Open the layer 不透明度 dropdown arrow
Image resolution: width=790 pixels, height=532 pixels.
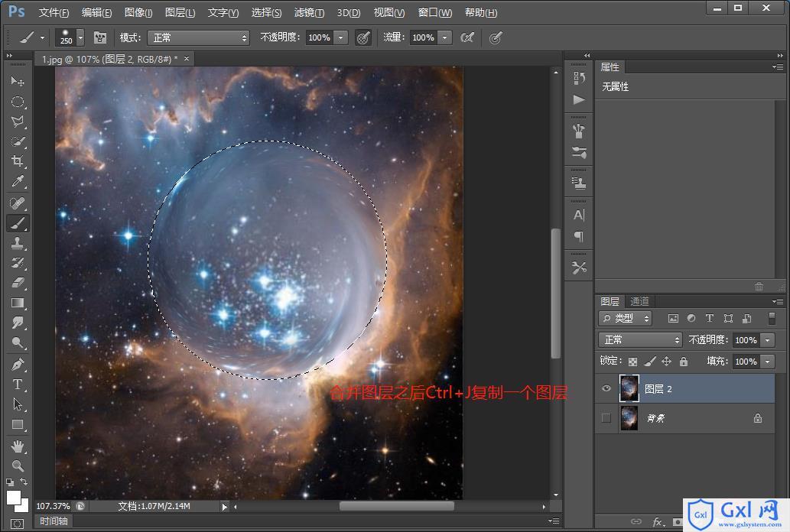tap(768, 340)
